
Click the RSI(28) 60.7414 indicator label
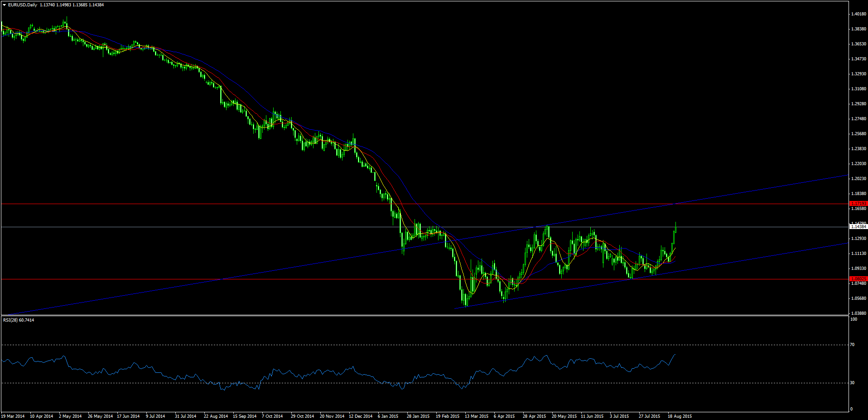coord(19,320)
